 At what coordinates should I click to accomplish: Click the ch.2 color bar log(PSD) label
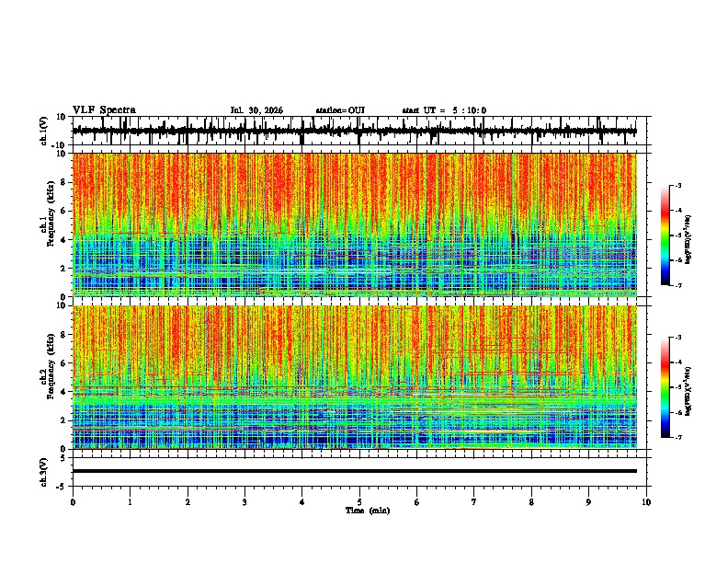tap(688, 391)
